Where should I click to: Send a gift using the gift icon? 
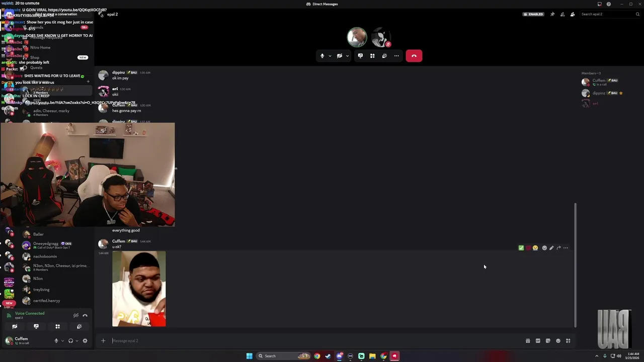[x=528, y=341]
